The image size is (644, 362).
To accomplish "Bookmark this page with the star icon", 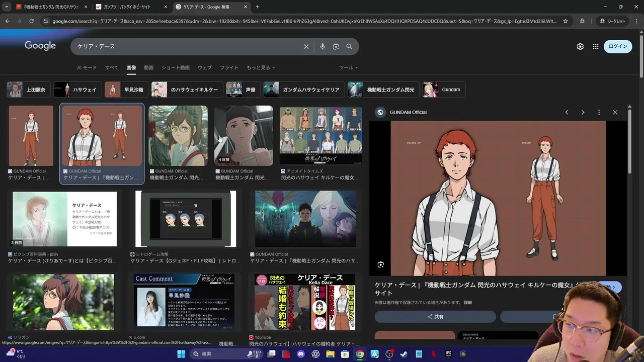I will click(x=566, y=21).
